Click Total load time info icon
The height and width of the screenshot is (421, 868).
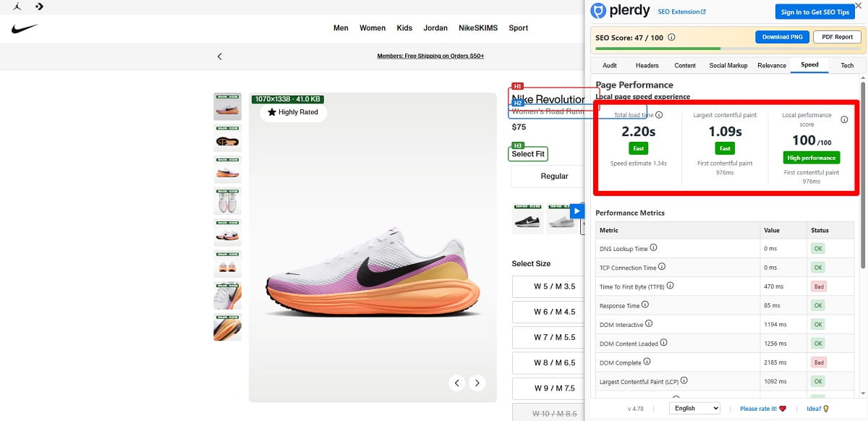point(659,115)
